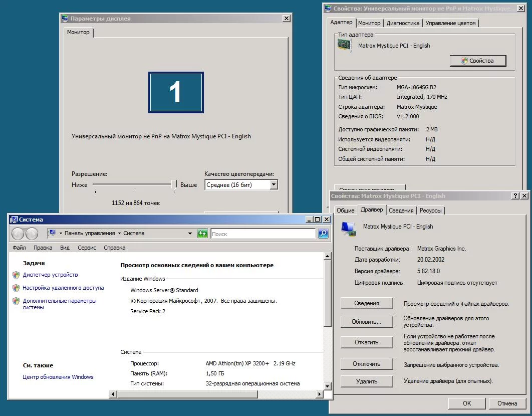The image size is (532, 416).
Task: Open the Управление цветом tab
Action: pos(450,23)
